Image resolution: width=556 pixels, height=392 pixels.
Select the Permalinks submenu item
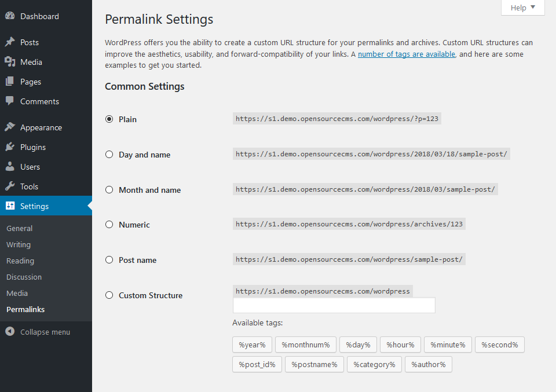[25, 309]
